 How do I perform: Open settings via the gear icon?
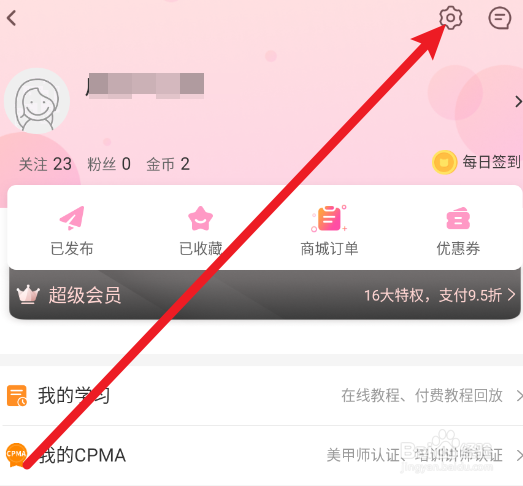451,18
